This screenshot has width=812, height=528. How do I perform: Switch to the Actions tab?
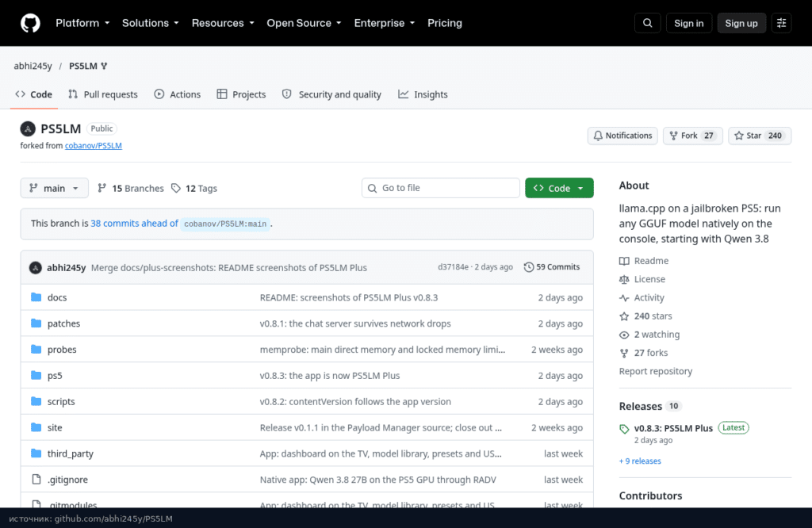click(x=177, y=94)
